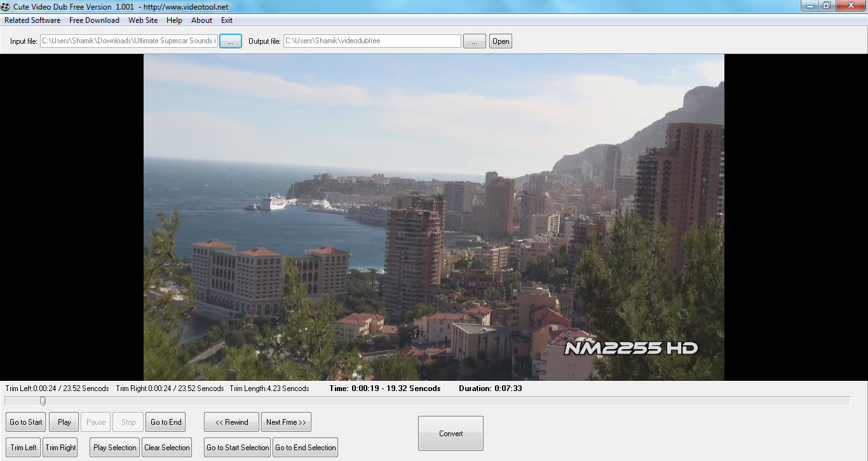The width and height of the screenshot is (868, 461).
Task: Click the Input file path field
Action: [x=129, y=41]
